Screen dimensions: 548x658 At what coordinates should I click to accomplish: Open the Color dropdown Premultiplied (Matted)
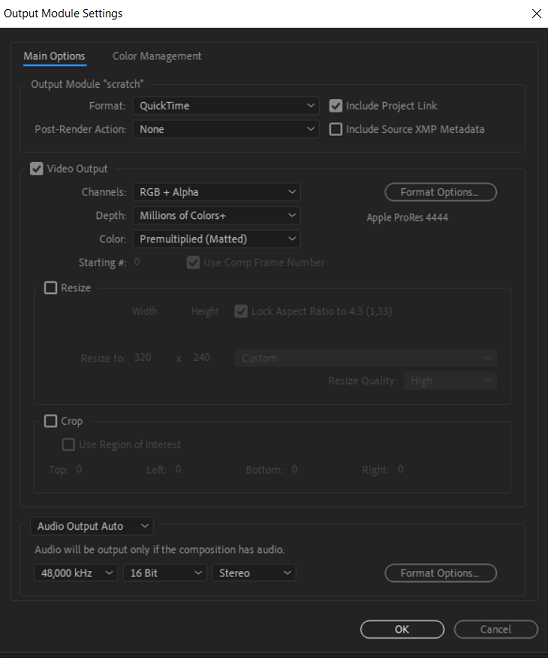pyautogui.click(x=217, y=239)
